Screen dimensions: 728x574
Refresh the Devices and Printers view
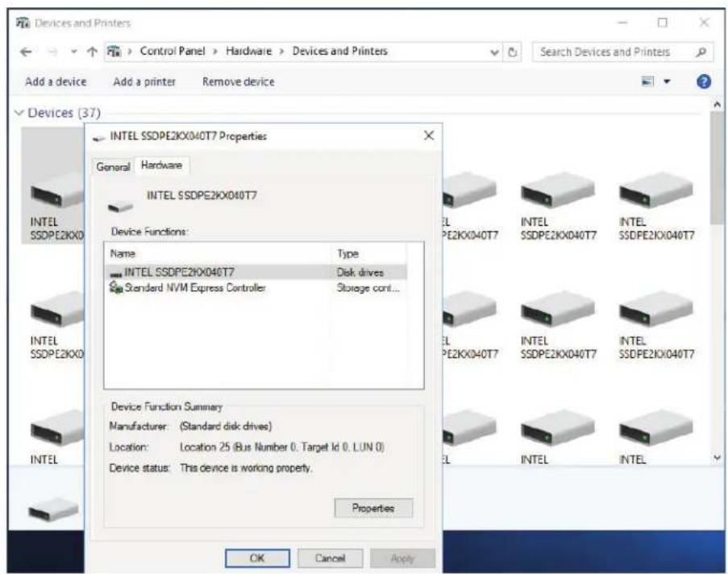[x=512, y=52]
